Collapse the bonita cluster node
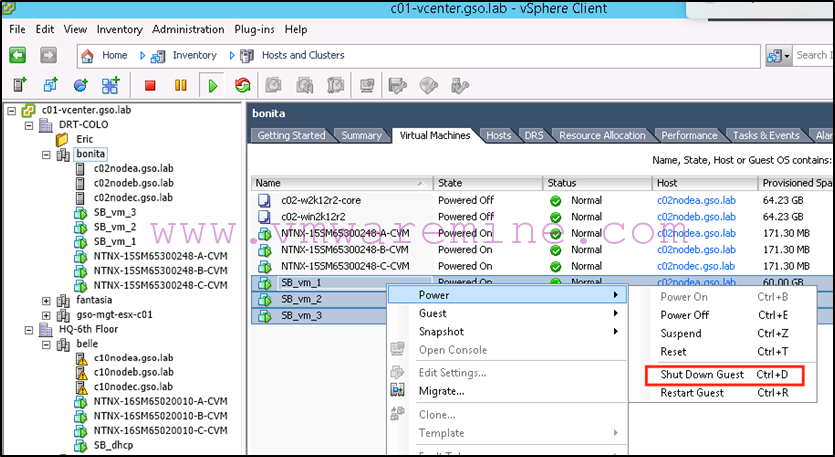835x457 pixels. tap(46, 155)
